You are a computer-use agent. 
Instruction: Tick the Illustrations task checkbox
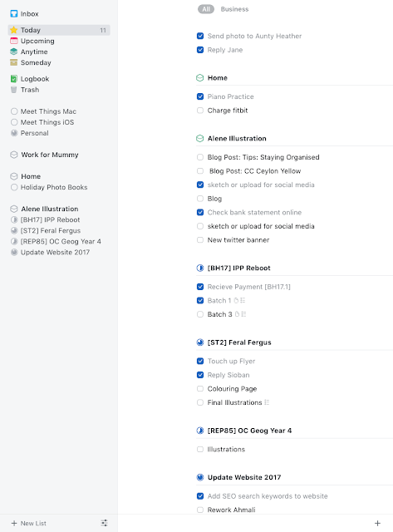(x=200, y=449)
